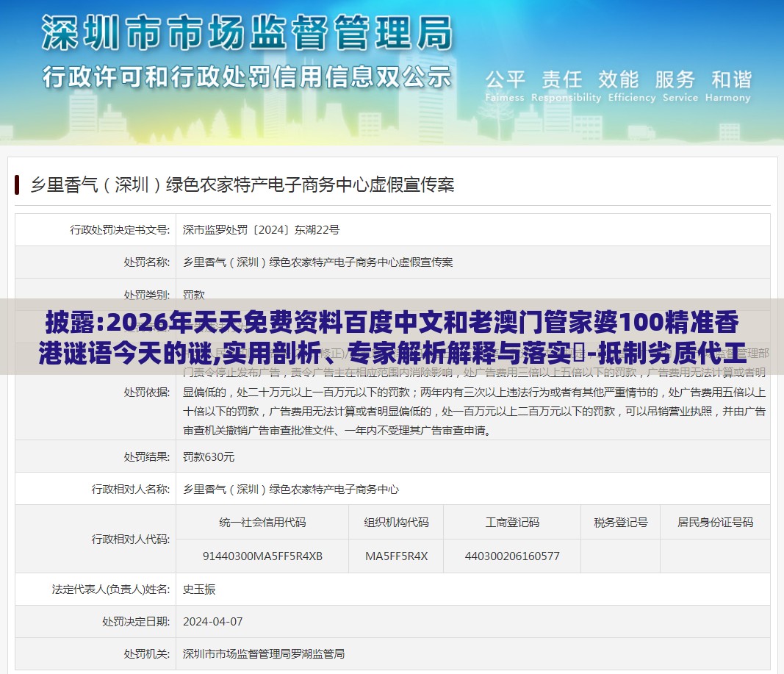Screen dimensions: 784x674
Task: Click the 公平 Fairness slogan text
Action: click(505, 86)
